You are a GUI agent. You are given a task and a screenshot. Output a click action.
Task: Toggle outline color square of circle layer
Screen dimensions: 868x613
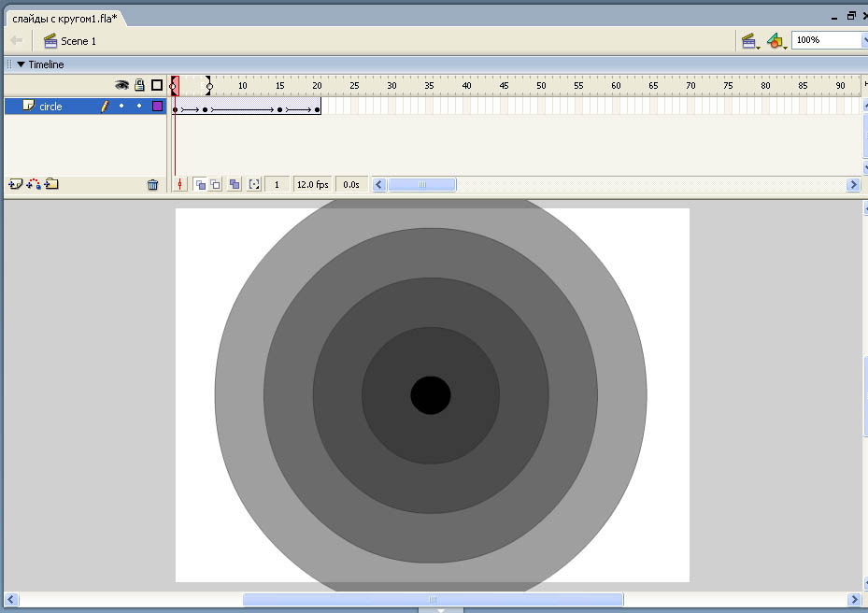157,107
